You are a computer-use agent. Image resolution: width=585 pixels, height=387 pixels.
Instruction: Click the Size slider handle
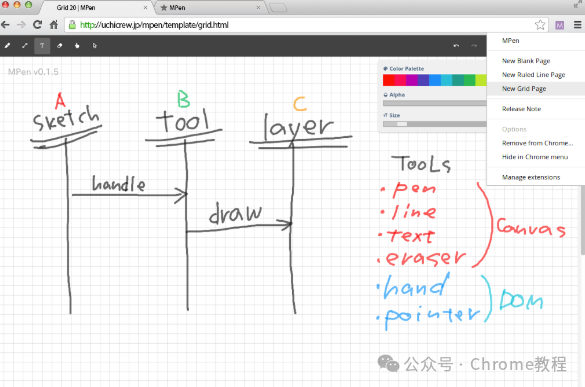tap(402, 124)
